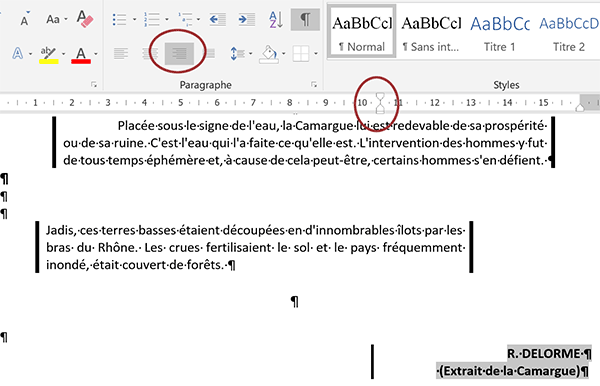Open the bullet library dropdown arrow
The height and width of the screenshot is (386, 600).
tap(134, 19)
